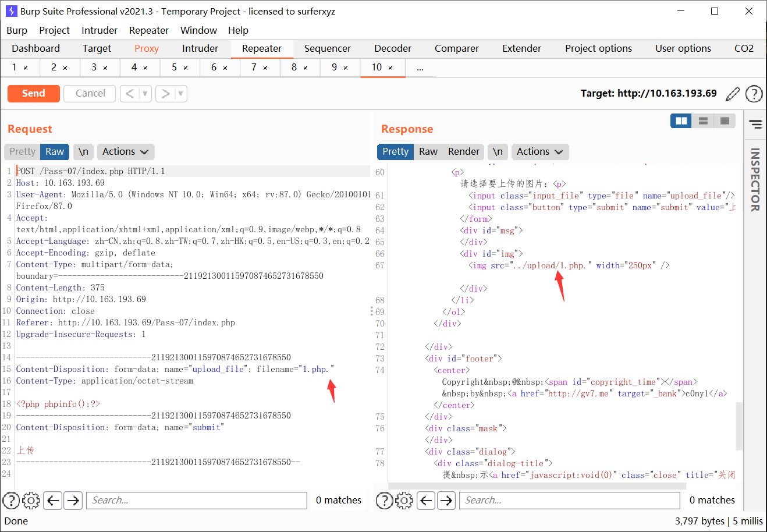
Task: Close Repeater tab 5
Action: click(x=186, y=68)
